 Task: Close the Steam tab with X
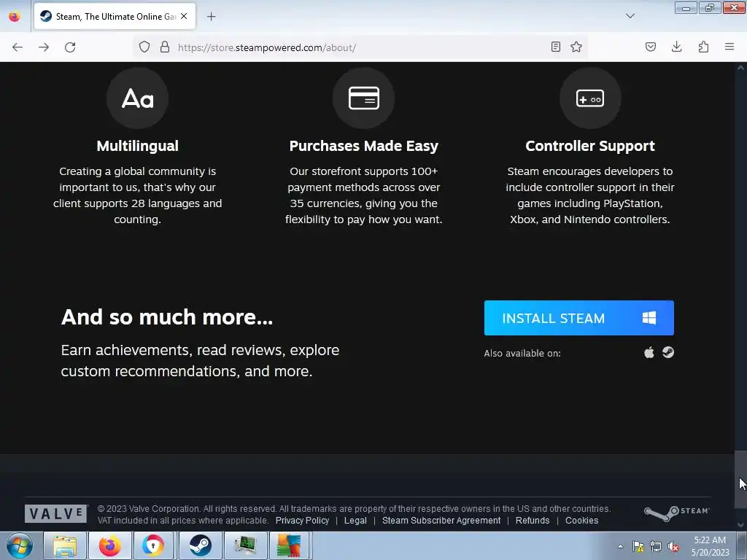pyautogui.click(x=184, y=16)
